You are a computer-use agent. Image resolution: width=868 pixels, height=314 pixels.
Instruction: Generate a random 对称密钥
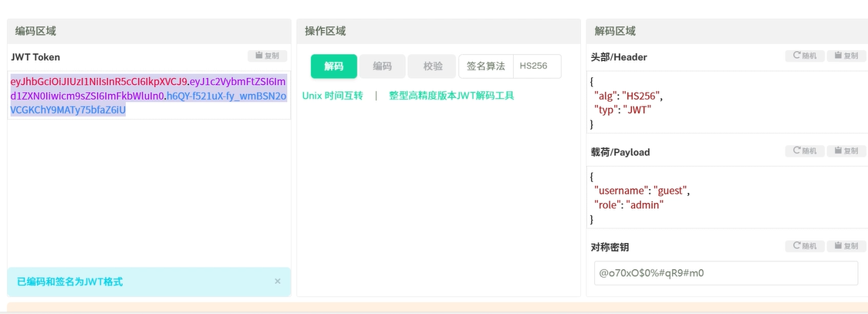point(804,246)
